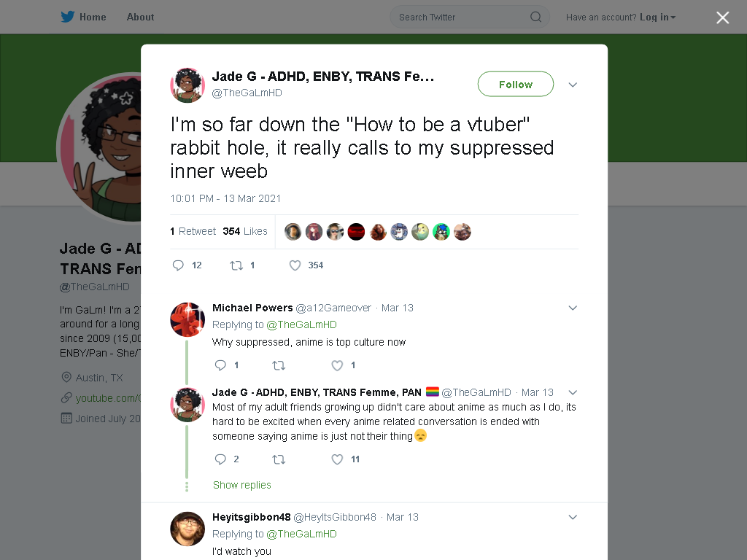Reply to Michael Powers' comment
This screenshot has width=747, height=560.
click(220, 365)
